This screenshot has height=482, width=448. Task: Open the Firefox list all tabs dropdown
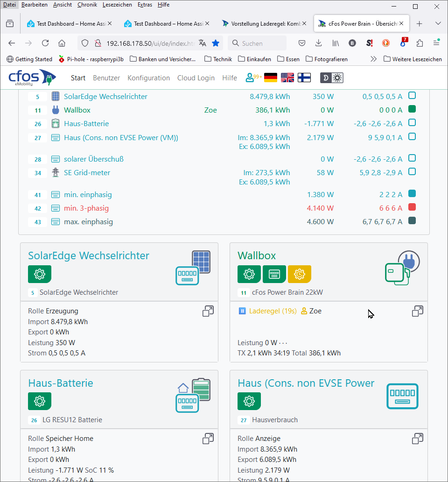(438, 23)
